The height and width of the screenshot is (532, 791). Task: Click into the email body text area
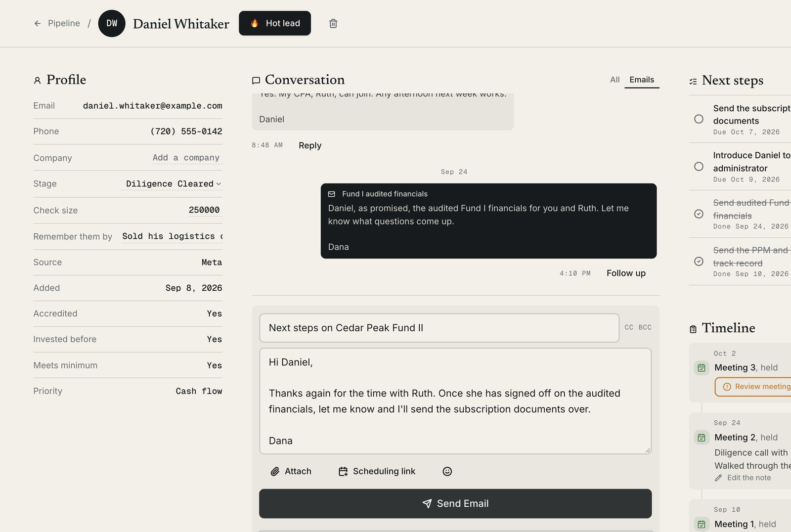tap(455, 401)
